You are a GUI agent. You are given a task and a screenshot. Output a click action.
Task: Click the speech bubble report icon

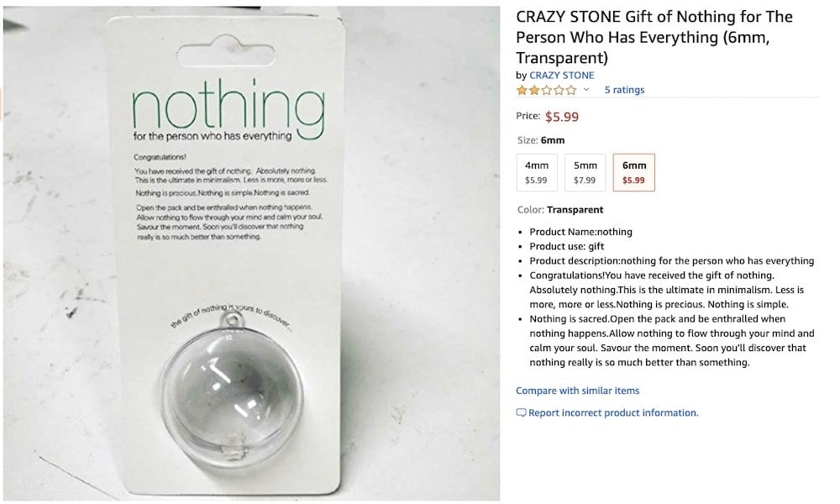click(521, 413)
